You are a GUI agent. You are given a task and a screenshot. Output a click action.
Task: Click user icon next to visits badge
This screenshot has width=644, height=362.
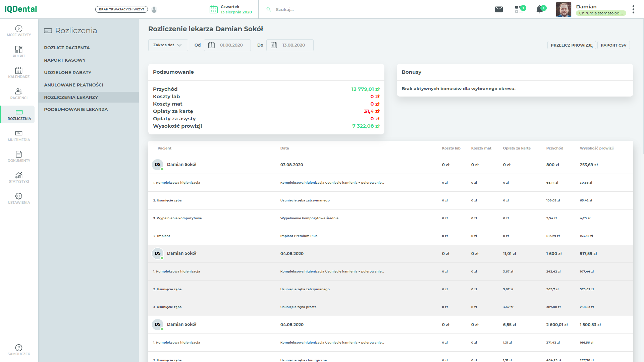tap(154, 9)
